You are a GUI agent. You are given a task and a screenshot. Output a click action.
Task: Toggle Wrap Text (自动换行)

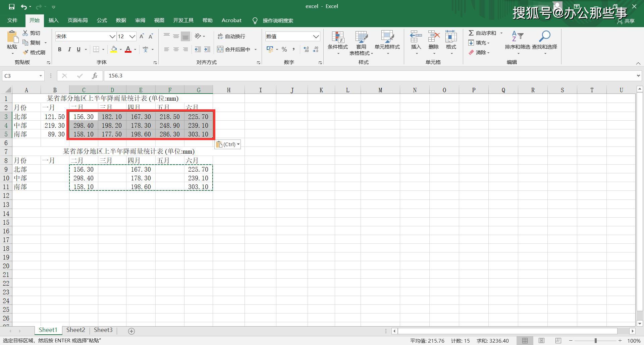click(231, 36)
